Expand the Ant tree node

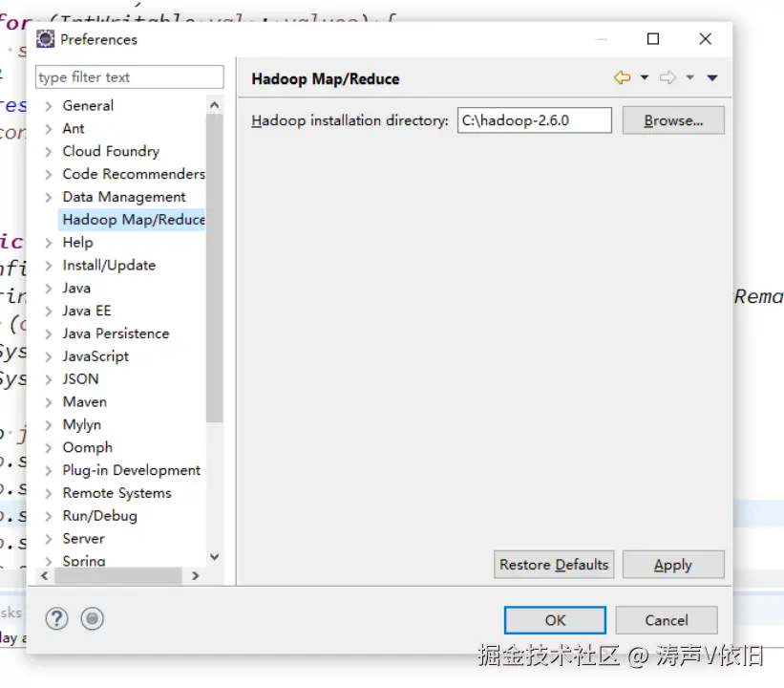click(48, 129)
